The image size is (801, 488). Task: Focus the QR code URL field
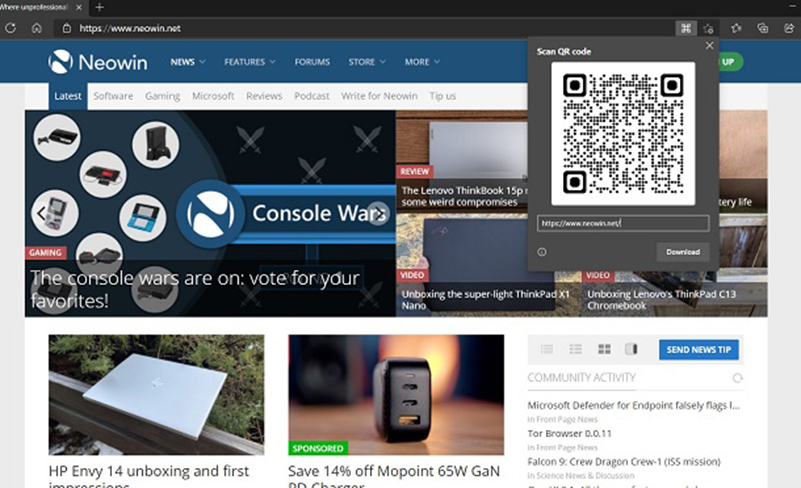[x=623, y=223]
